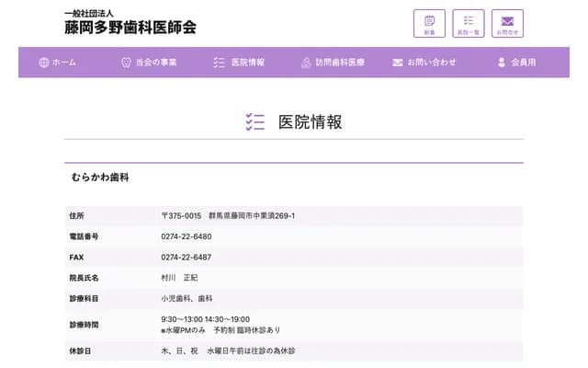Click the address 群馬県藤岡市中栗須269-1
Viewport: 588px width, 368px height.
coord(251,216)
